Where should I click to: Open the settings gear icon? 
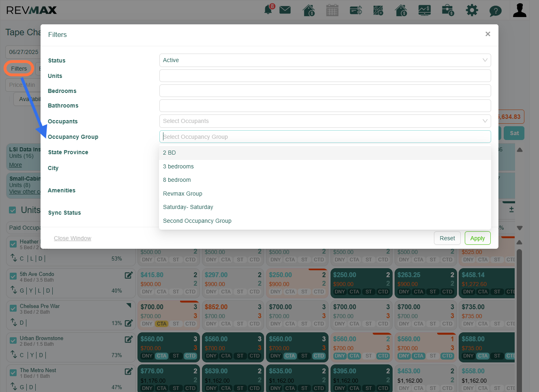coord(472,10)
